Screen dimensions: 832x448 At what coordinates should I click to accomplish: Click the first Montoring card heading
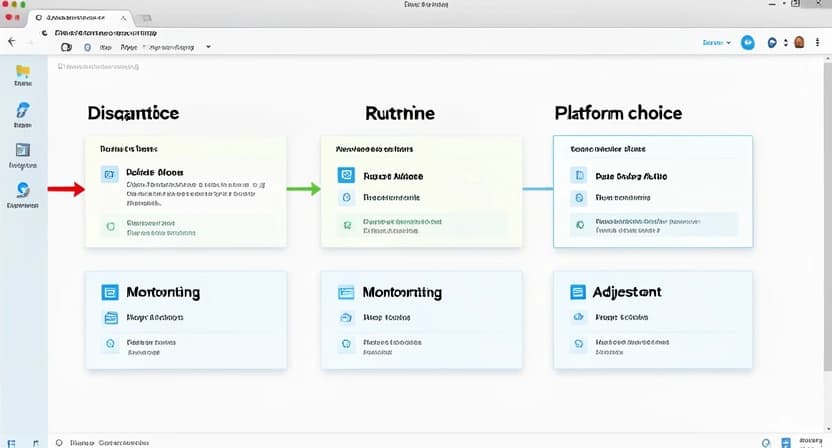162,292
